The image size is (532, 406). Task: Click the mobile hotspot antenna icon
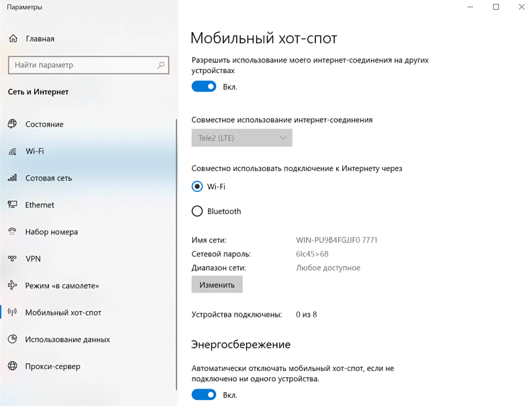click(x=13, y=312)
